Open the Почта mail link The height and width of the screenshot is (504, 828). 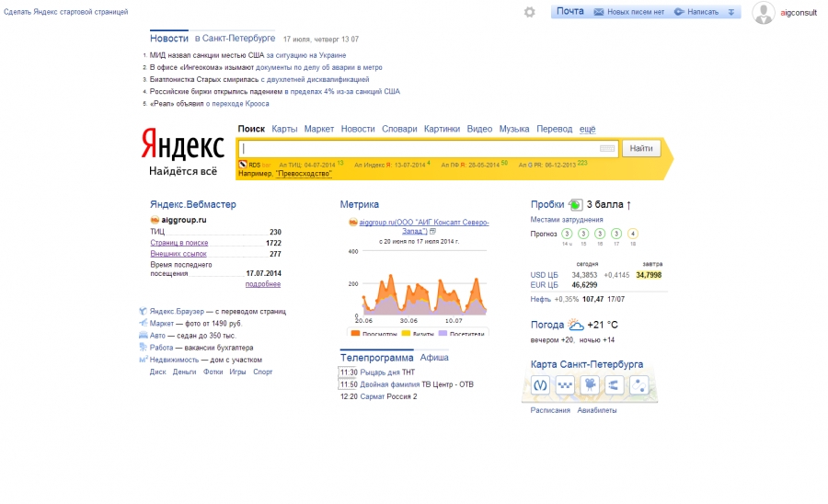tap(570, 11)
